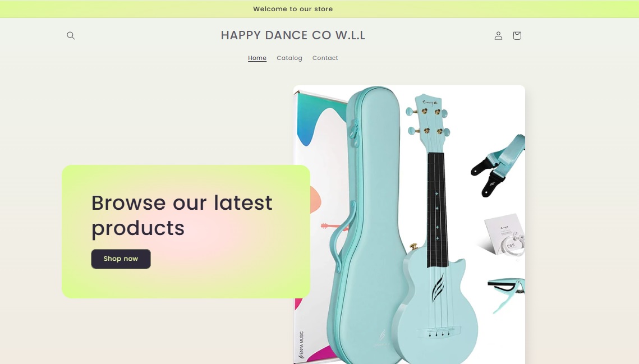Click the 'Browse our latest products' heading
This screenshot has width=639, height=364.
coord(182,215)
